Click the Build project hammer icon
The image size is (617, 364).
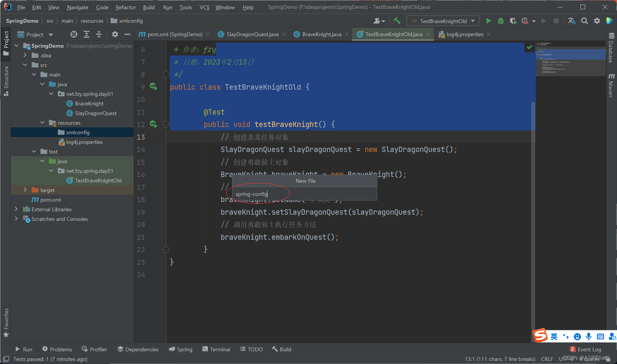(x=397, y=21)
